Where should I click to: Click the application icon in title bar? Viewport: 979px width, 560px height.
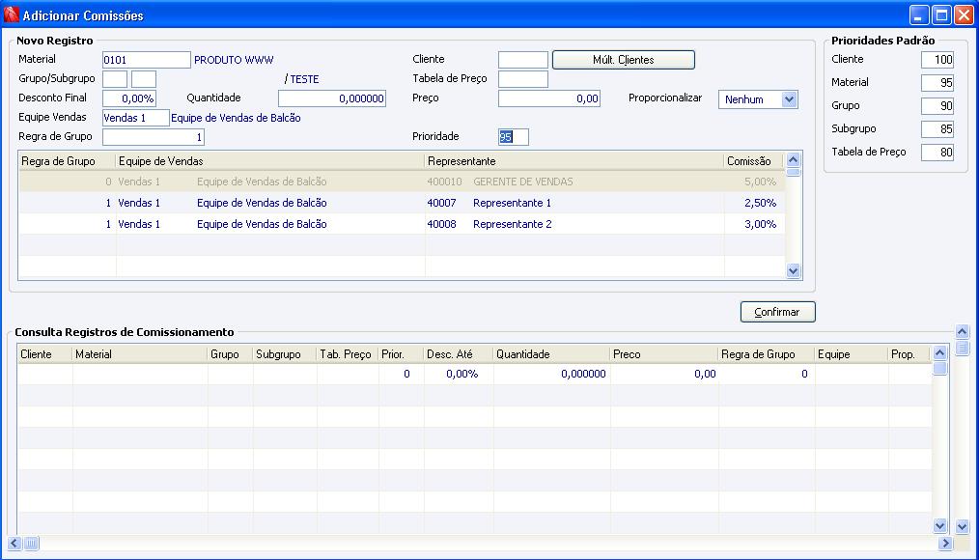[12, 14]
